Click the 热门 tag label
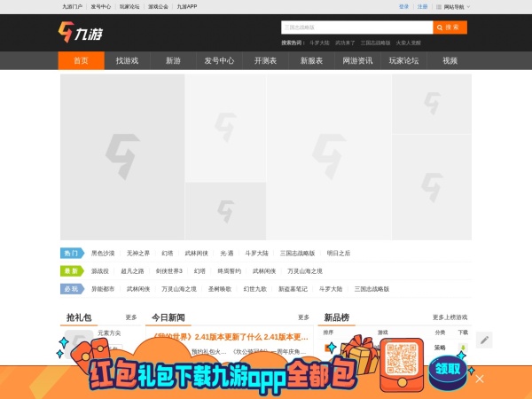 (70, 253)
